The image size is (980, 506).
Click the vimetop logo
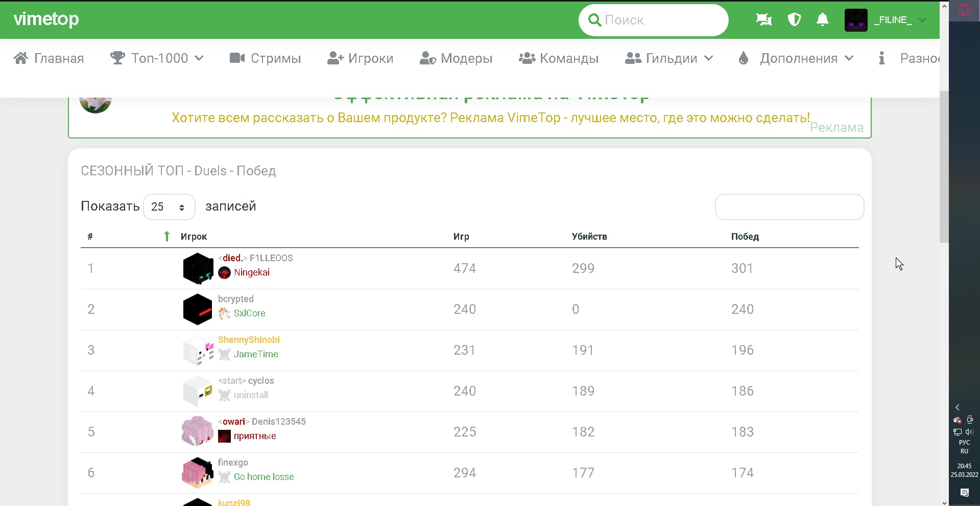tap(46, 19)
